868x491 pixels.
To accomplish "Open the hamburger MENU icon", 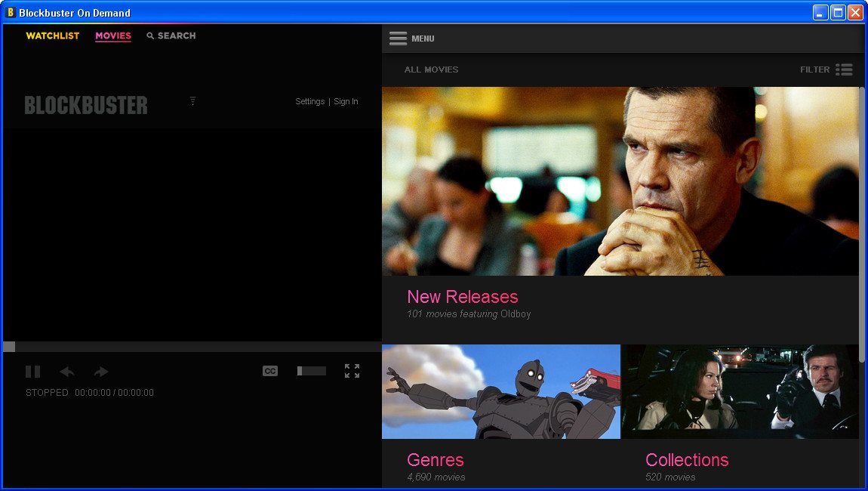I will [x=398, y=39].
